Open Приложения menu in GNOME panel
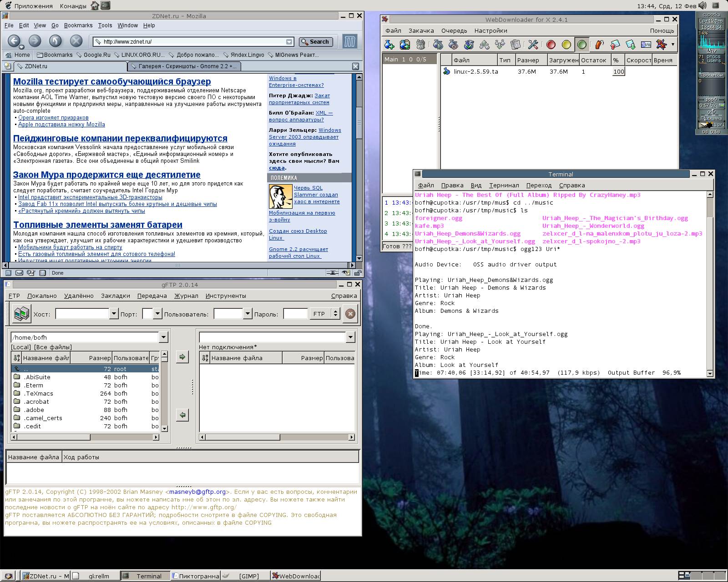 click(x=33, y=6)
